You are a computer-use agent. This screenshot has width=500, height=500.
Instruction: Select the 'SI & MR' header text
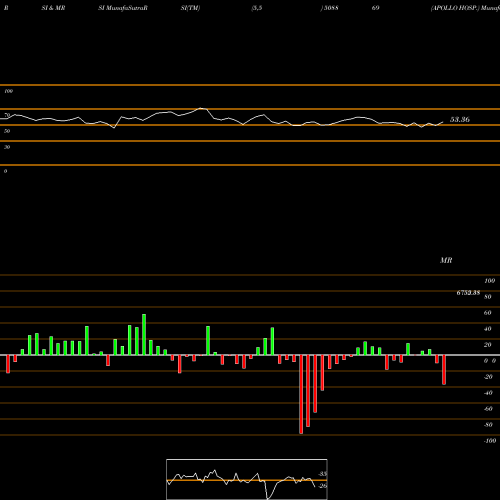click(53, 8)
